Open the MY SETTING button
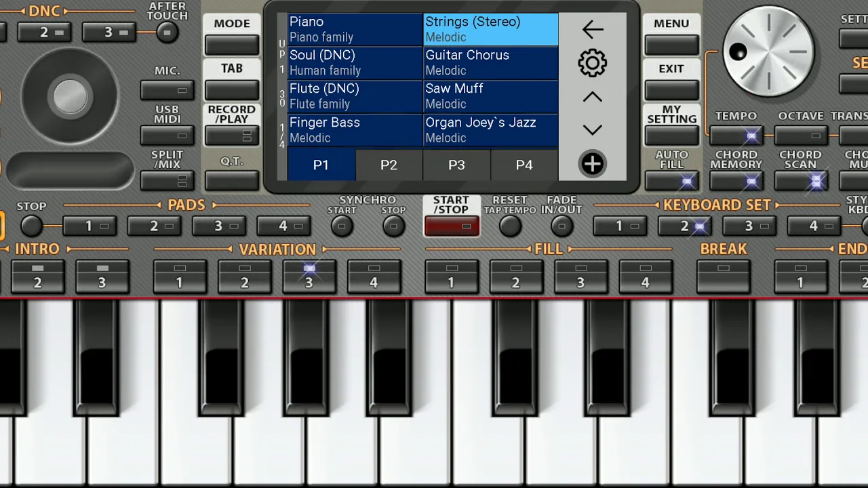 pyautogui.click(x=671, y=136)
